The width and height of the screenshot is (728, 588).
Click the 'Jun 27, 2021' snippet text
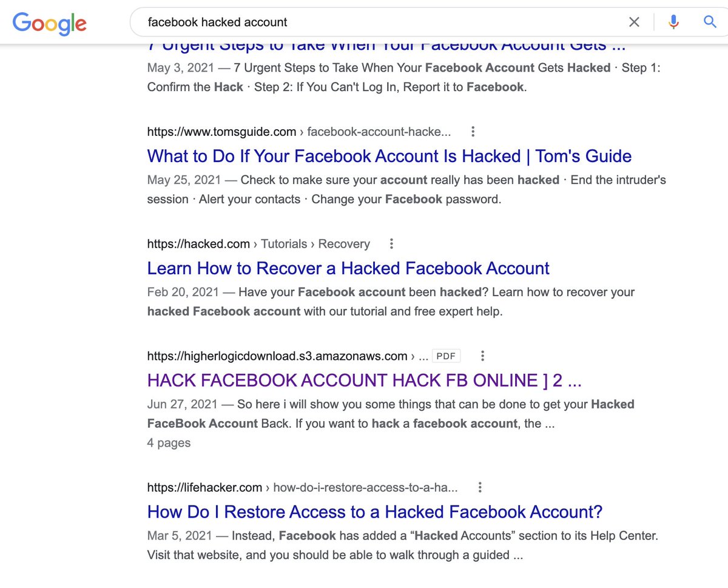183,405
